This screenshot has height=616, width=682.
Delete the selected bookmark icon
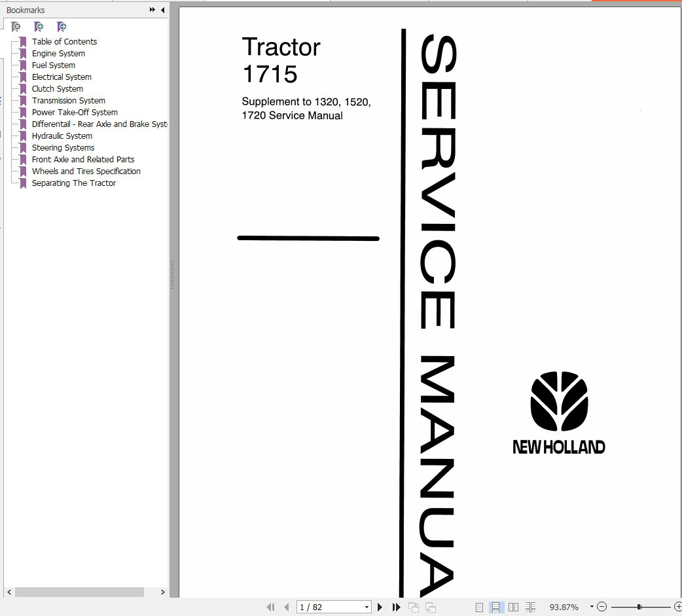(x=16, y=27)
